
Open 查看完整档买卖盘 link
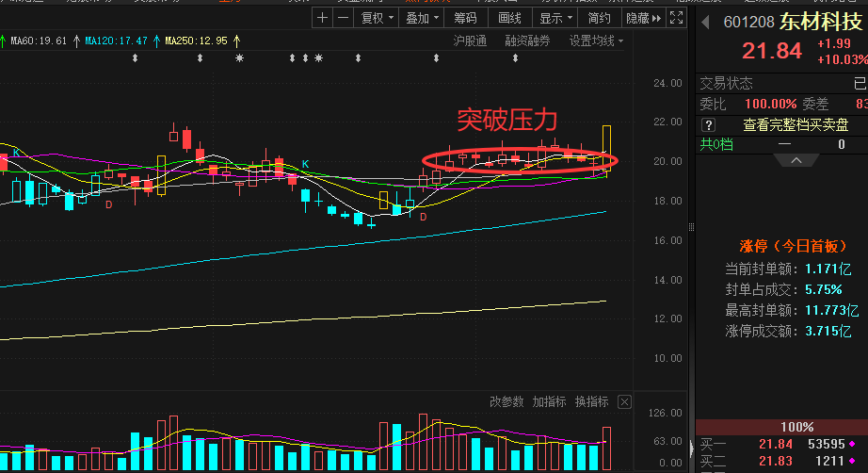(x=796, y=125)
